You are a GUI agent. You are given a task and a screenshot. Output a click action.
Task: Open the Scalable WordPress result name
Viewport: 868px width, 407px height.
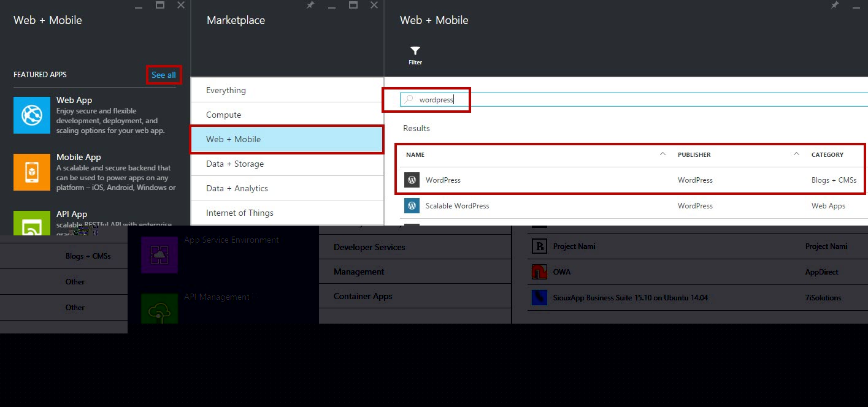point(458,206)
